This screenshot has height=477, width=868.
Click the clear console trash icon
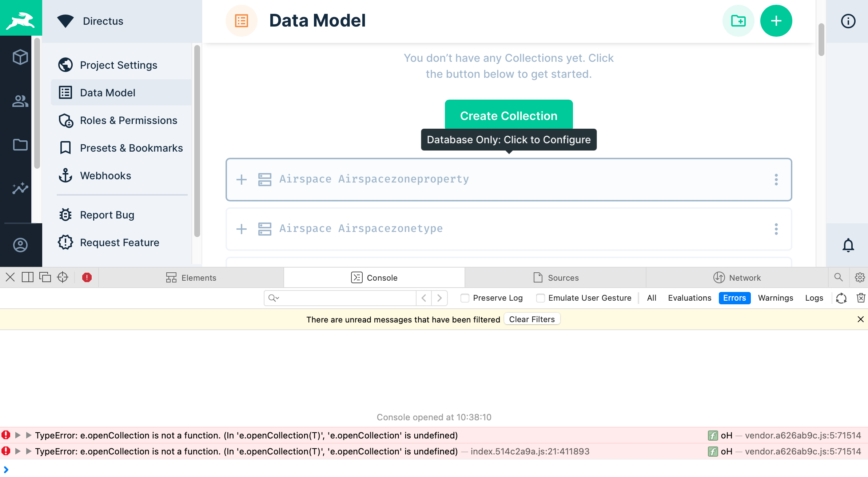[x=861, y=298]
